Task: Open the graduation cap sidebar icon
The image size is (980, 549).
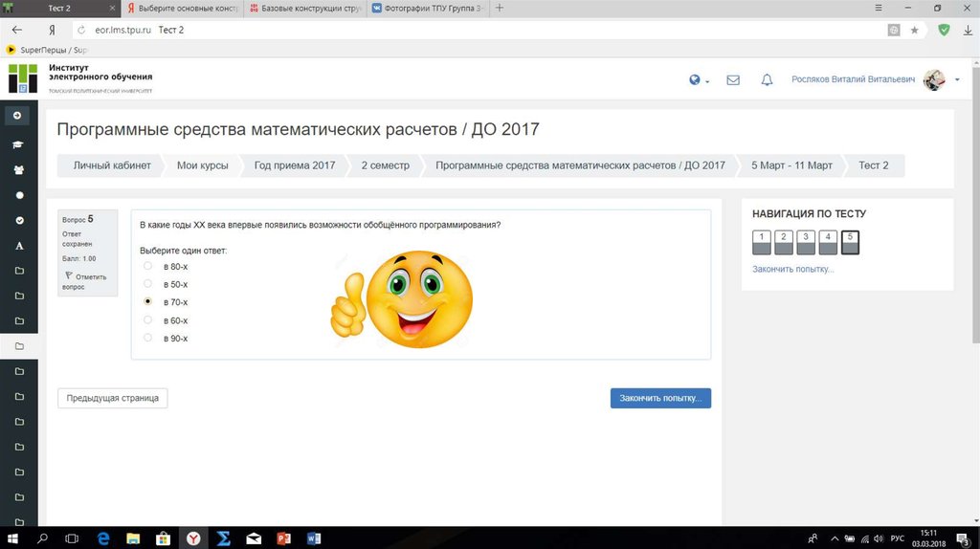Action: point(18,144)
